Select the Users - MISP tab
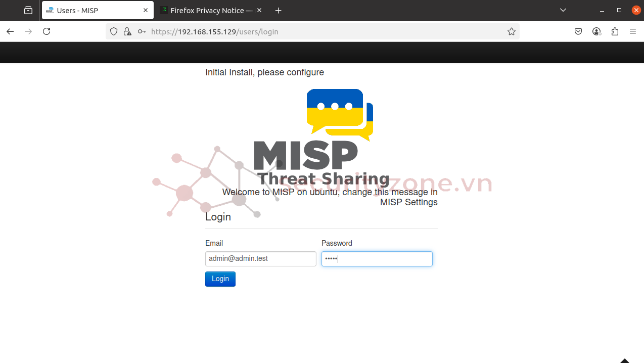Screen dimensions: 644x363 (x=91, y=10)
